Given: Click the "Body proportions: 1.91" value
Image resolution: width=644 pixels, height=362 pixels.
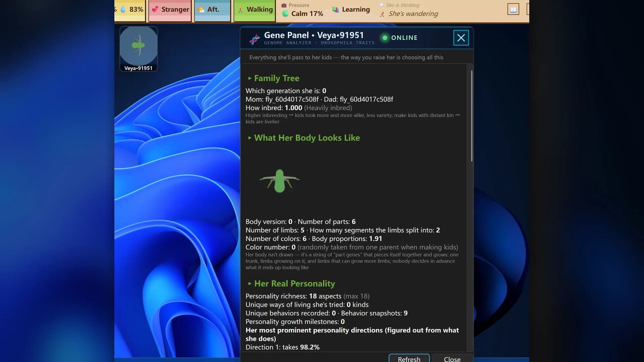Looking at the screenshot, I should 347,239.
